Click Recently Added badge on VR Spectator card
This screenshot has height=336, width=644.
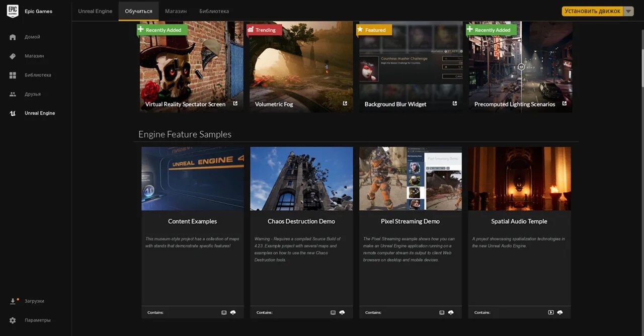[162, 30]
